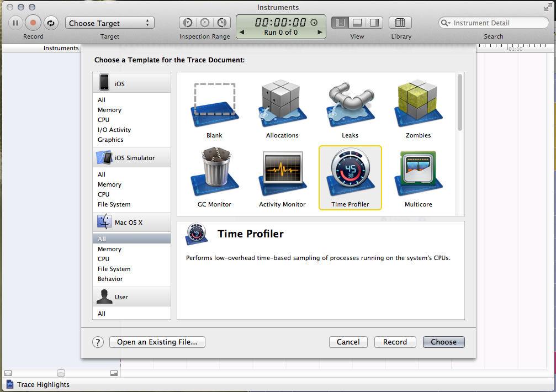Select Memory under iOS category
The width and height of the screenshot is (556, 392).
click(x=109, y=110)
